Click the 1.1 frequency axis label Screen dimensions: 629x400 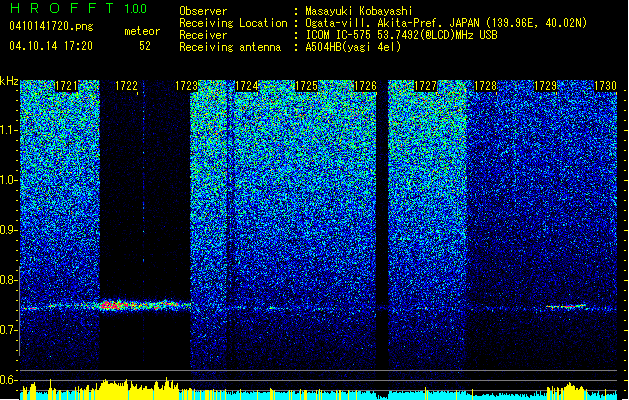(x=8, y=130)
